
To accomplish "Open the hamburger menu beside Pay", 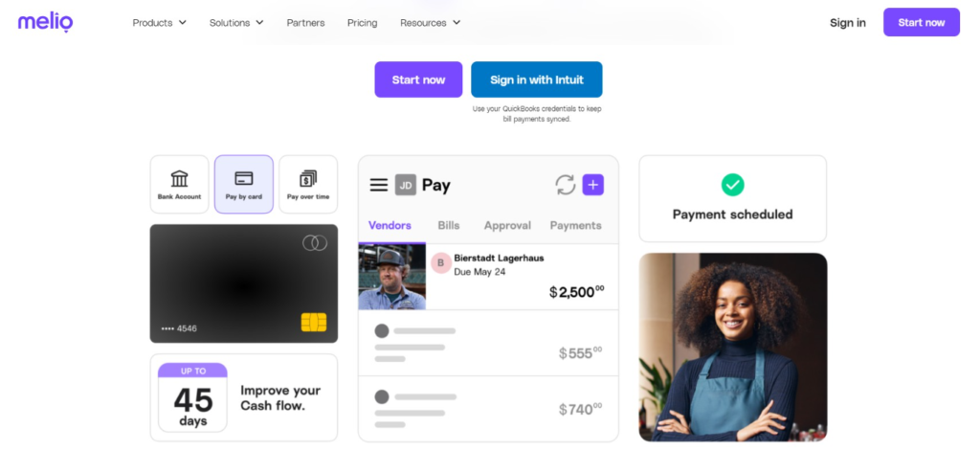I will pos(379,185).
